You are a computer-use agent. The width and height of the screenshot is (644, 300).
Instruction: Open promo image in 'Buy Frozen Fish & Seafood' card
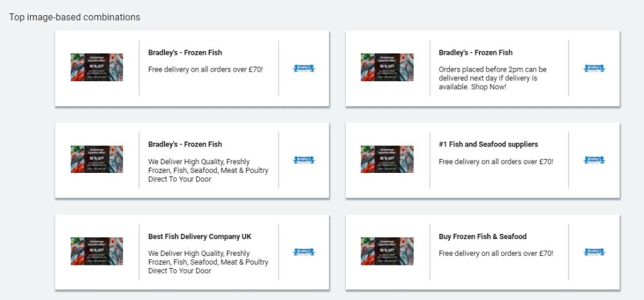tap(387, 251)
